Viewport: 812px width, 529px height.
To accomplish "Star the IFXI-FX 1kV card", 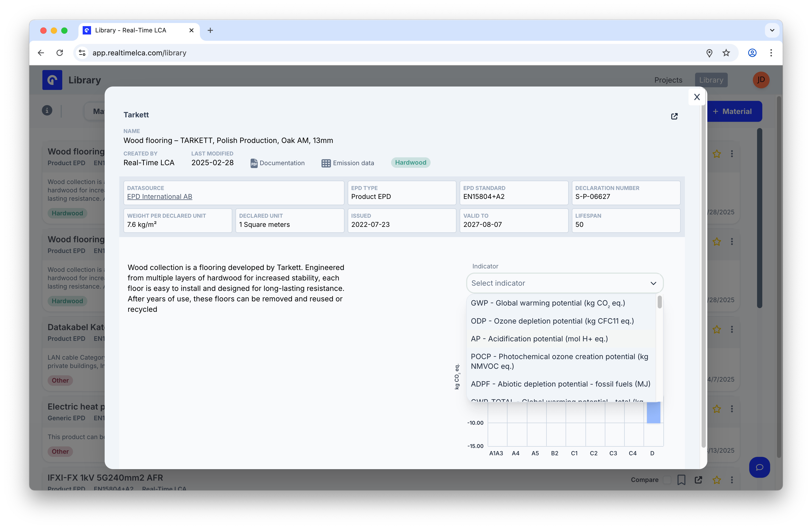I will (x=717, y=480).
